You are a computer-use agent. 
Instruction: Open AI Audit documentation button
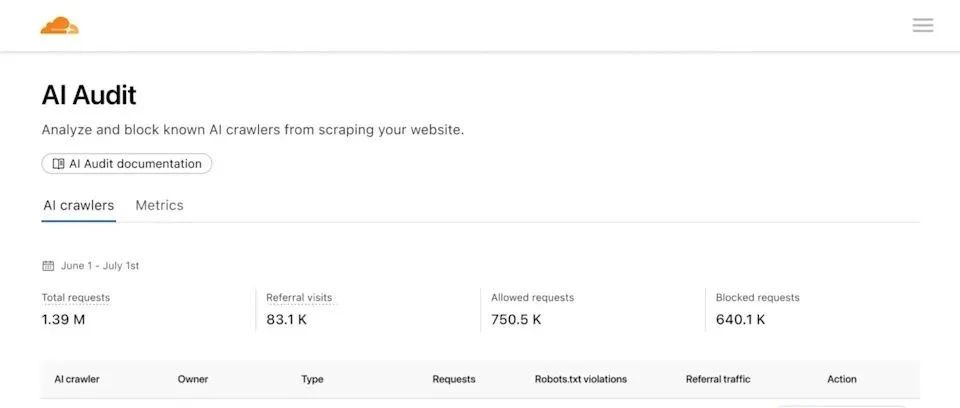tap(127, 164)
